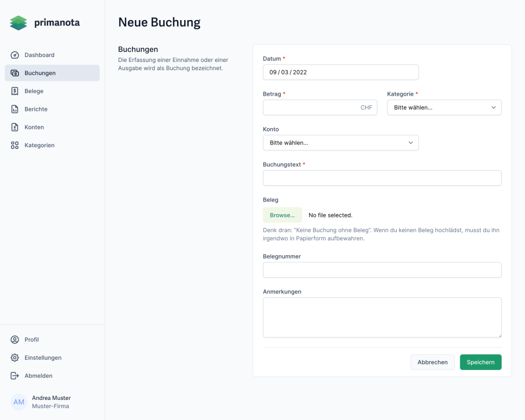
Task: Save the booking with Speichern
Action: (x=480, y=362)
